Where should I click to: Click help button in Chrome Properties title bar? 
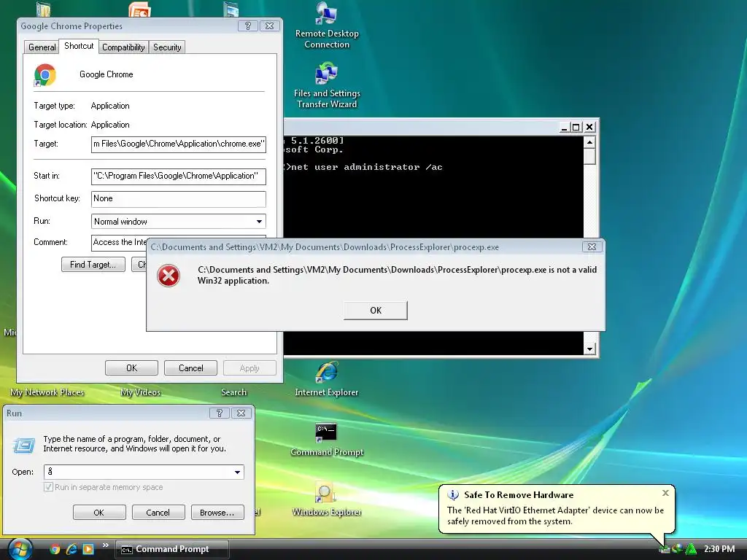248,26
